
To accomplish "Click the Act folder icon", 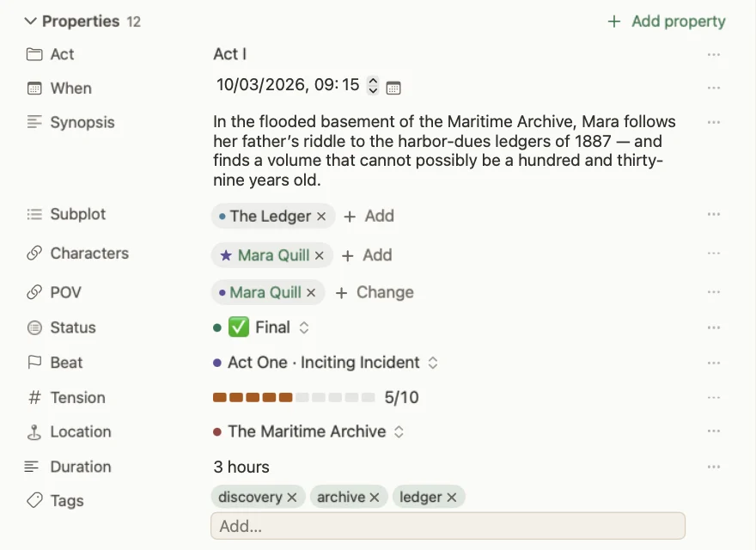I will pos(34,54).
